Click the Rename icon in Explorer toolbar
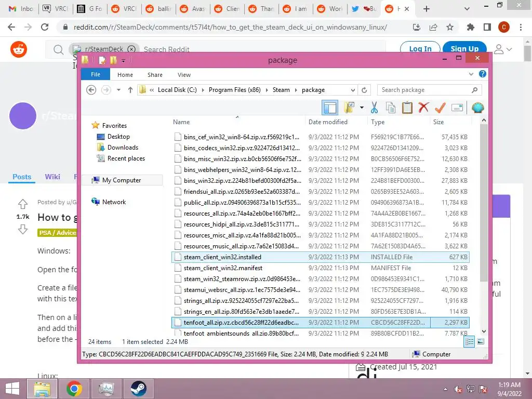Image resolution: width=532 pixels, height=399 pixels. point(457,108)
